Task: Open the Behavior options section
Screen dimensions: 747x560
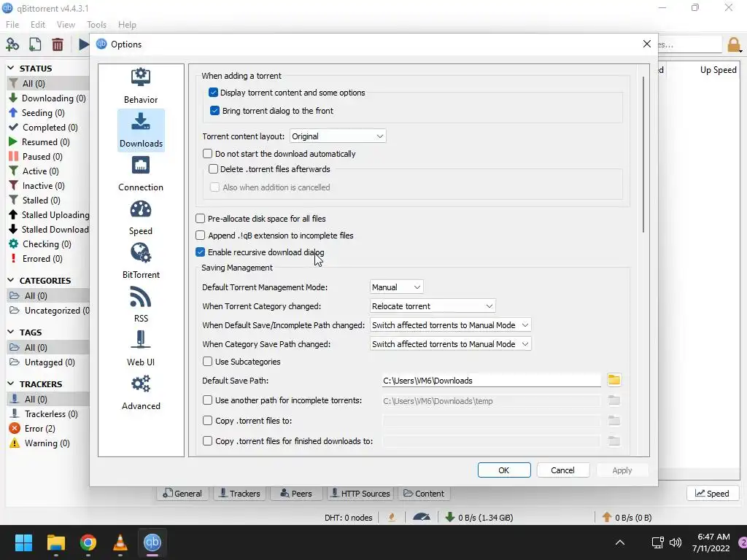Action: (141, 86)
